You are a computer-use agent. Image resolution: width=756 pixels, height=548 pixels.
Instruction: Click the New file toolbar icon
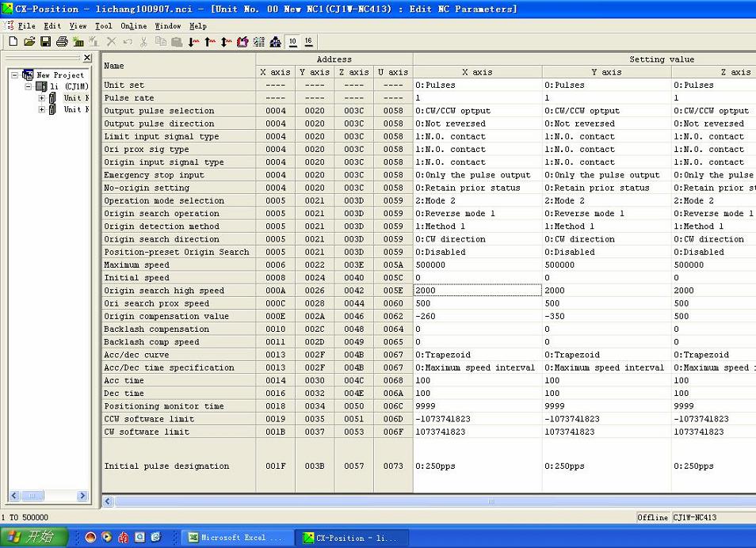[x=13, y=42]
